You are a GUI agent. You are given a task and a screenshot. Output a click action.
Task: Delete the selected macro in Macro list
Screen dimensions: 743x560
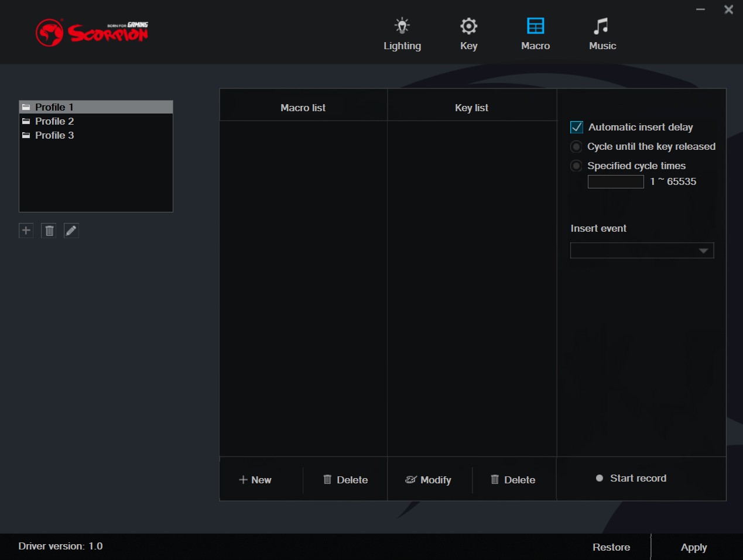[345, 480]
